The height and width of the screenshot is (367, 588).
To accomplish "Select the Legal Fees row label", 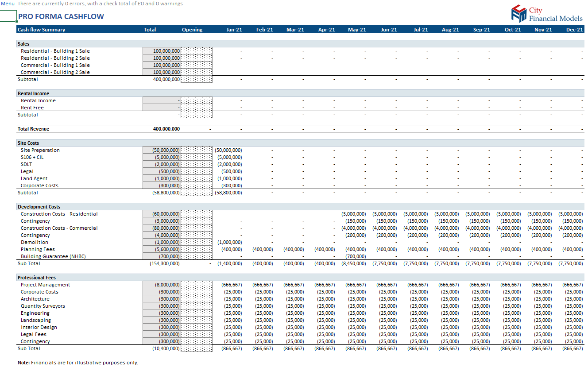I will 34,334.
